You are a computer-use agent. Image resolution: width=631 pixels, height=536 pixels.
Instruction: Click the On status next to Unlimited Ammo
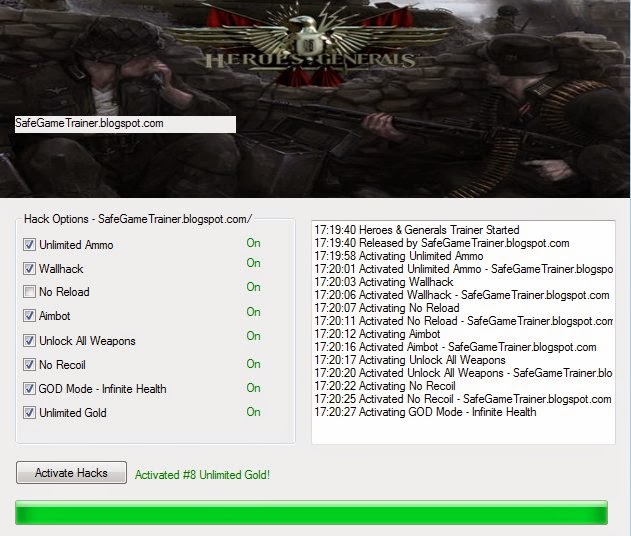tap(254, 243)
